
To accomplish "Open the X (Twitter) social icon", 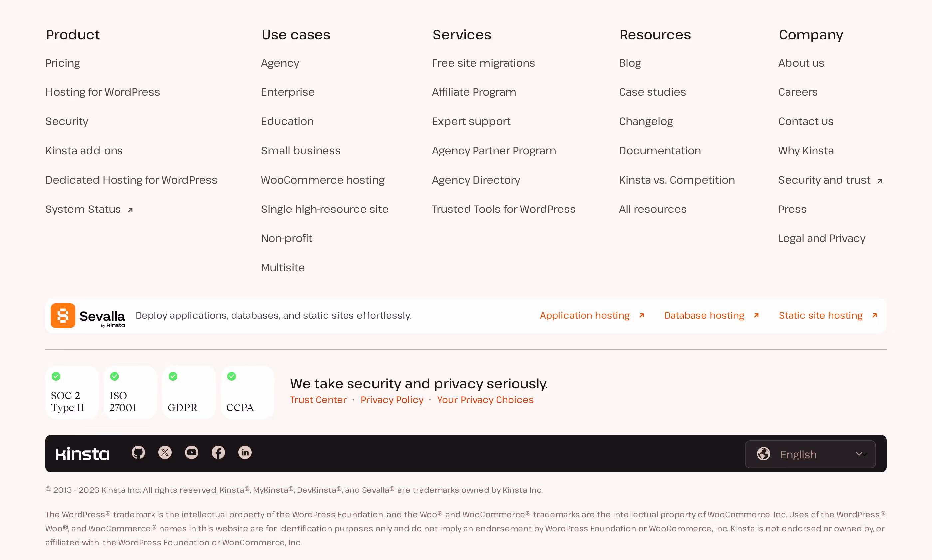I will pyautogui.click(x=165, y=452).
